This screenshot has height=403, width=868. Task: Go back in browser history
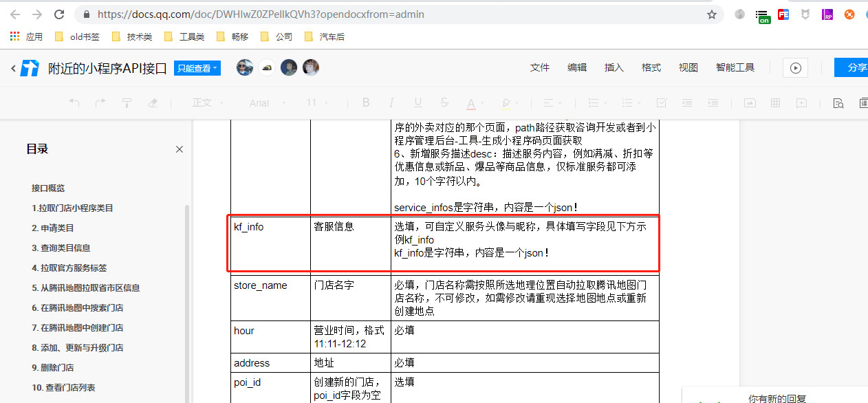(x=15, y=14)
